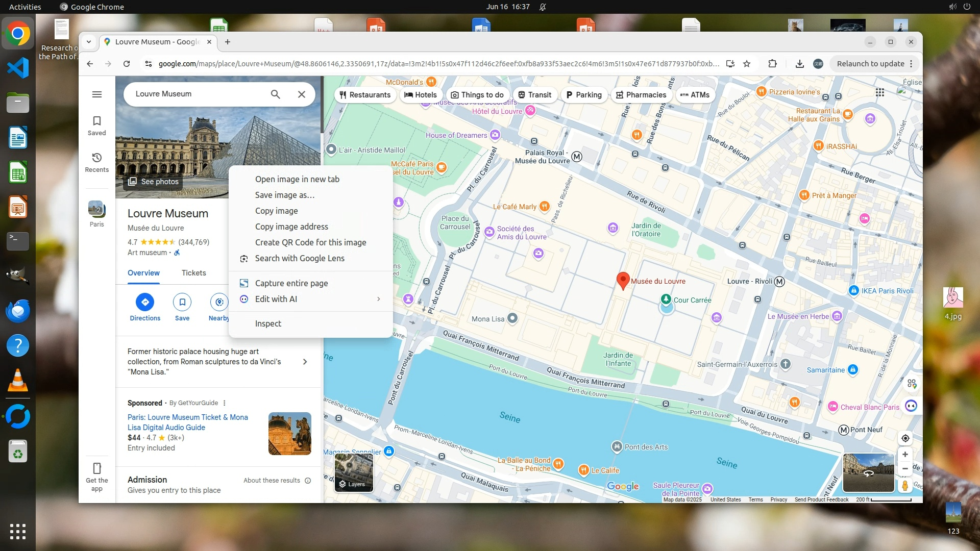Expand the museum description chevron
Viewport: 980px width, 551px height.
click(305, 362)
